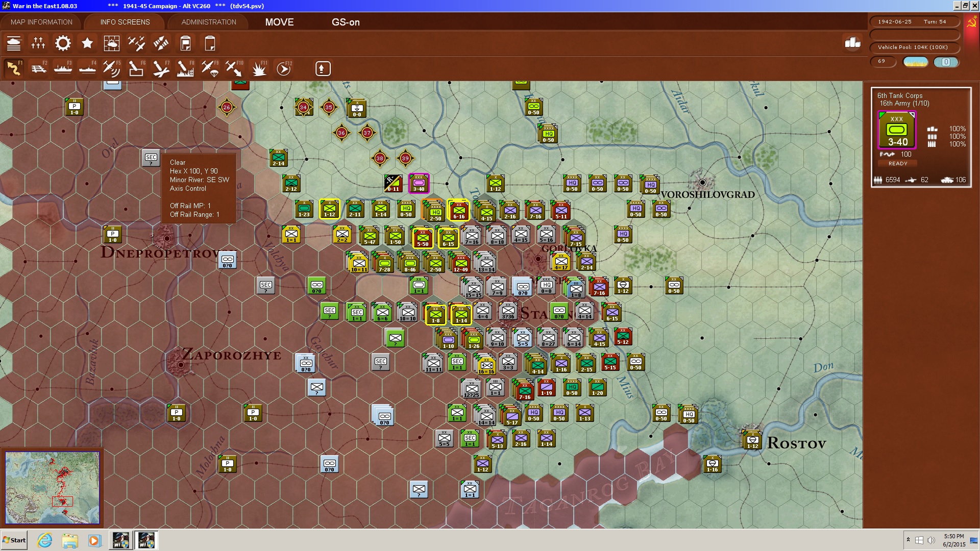
Task: Click the GS-on ground support indicator
Action: coord(346,22)
